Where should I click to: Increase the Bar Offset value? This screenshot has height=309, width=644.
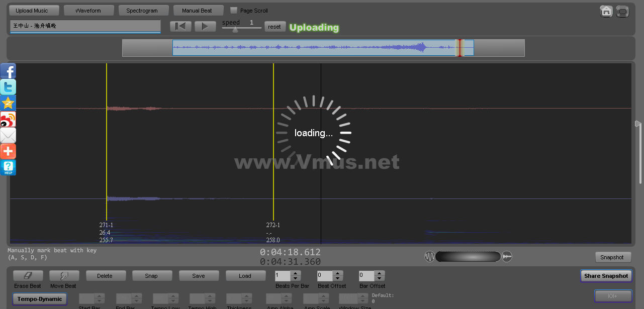coord(379,273)
